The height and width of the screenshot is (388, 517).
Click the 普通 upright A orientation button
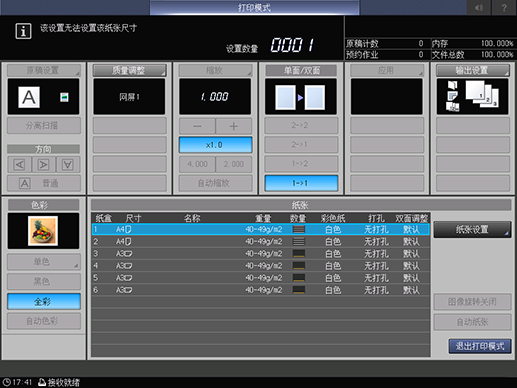(x=44, y=183)
